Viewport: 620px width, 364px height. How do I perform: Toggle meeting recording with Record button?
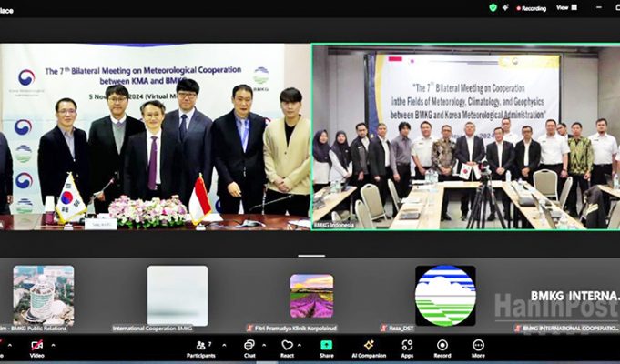[x=442, y=347]
